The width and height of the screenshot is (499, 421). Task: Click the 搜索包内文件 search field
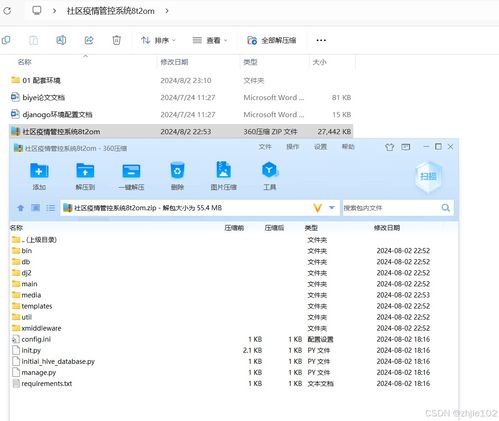click(x=392, y=208)
